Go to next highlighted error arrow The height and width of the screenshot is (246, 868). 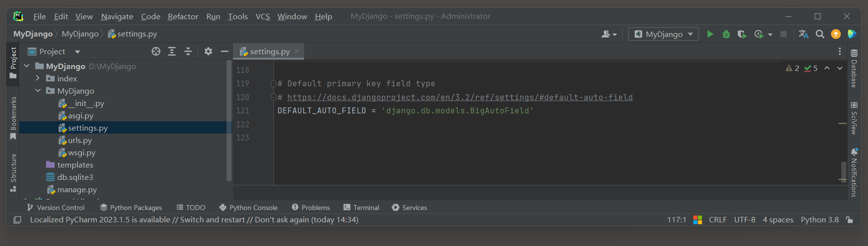[840, 69]
